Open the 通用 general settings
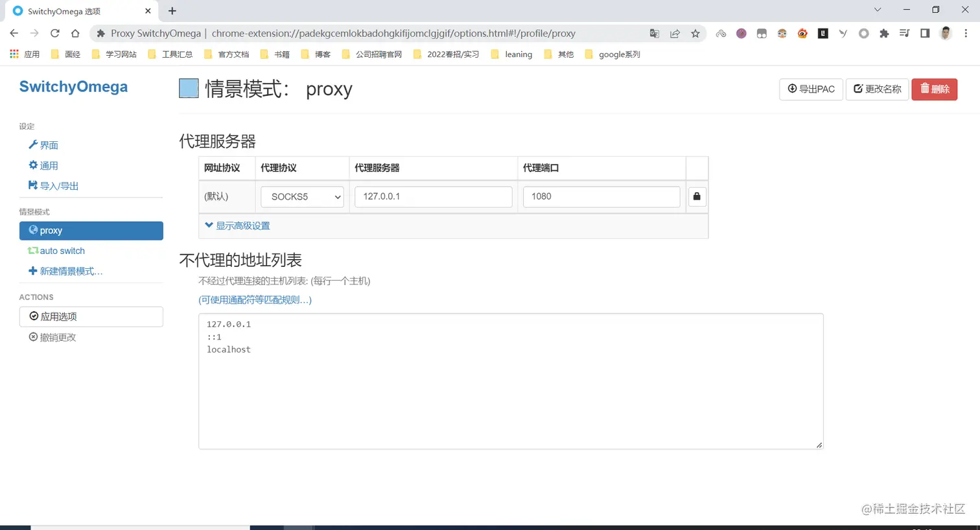The height and width of the screenshot is (530, 980). 43,165
